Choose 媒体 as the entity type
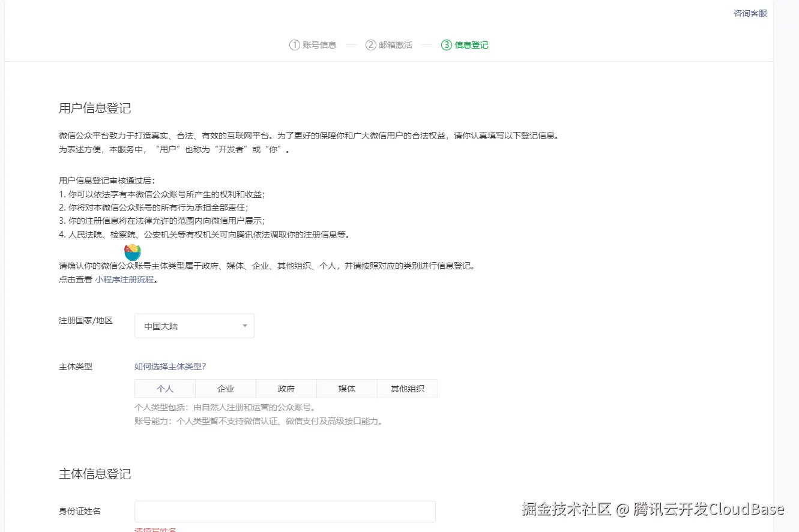 pos(347,389)
